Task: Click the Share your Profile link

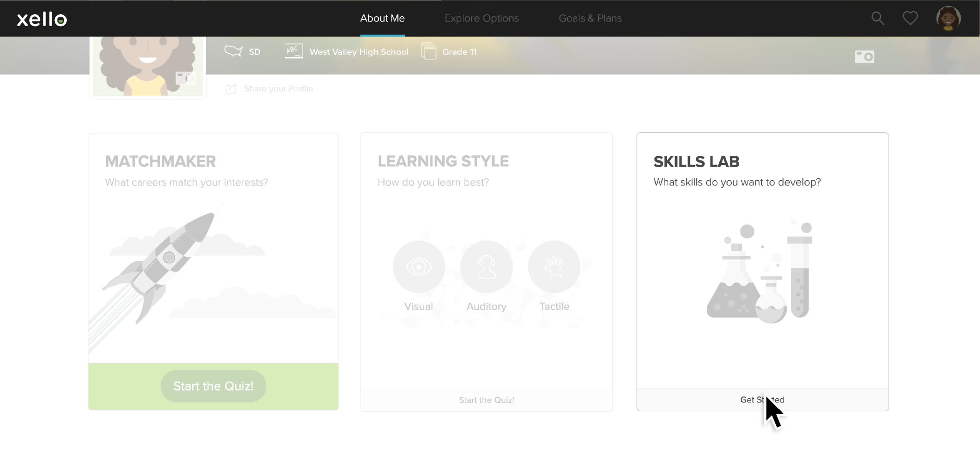Action: (x=278, y=89)
